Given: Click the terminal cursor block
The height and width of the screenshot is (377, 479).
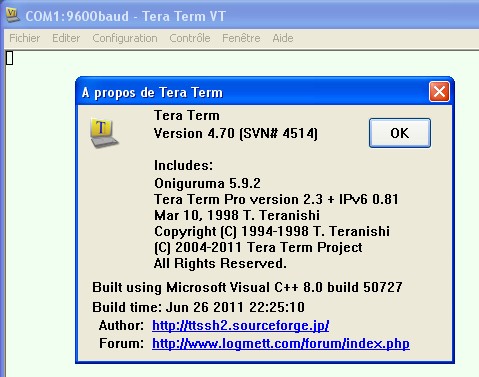Looking at the screenshot, I should click(x=10, y=58).
